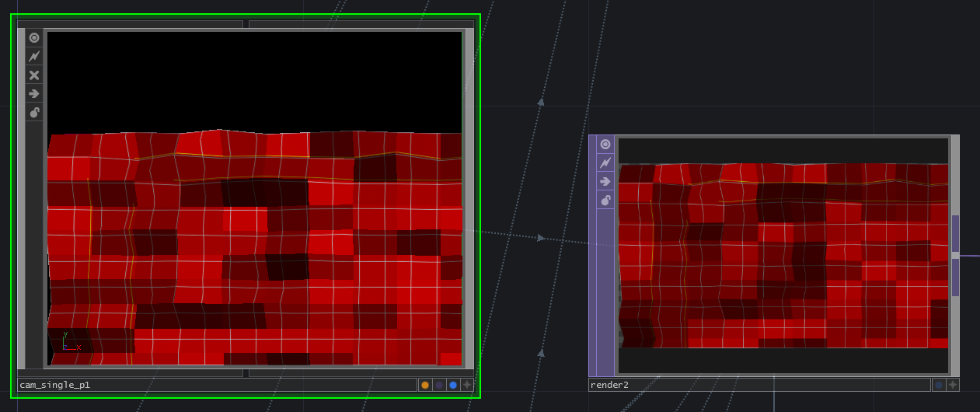Toggle the plus viewer button on render2
The image size is (980, 412).
click(x=953, y=385)
